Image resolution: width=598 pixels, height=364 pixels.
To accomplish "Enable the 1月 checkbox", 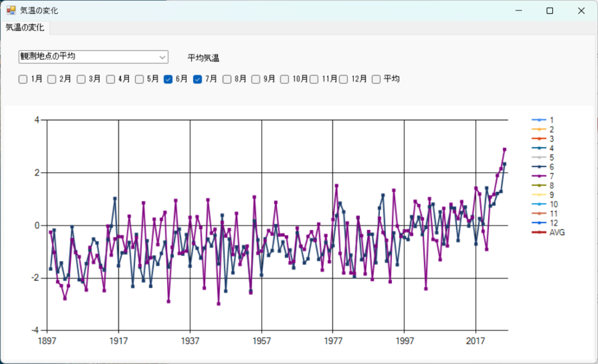I will [23, 79].
